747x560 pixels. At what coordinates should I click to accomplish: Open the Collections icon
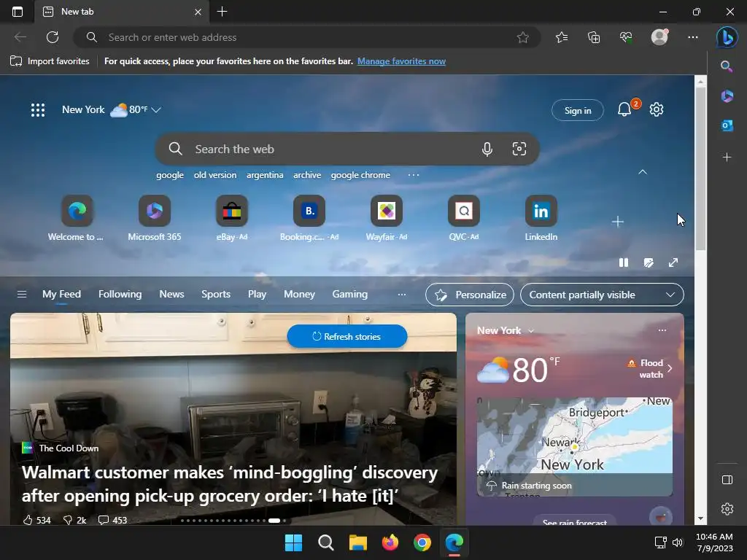tap(594, 37)
